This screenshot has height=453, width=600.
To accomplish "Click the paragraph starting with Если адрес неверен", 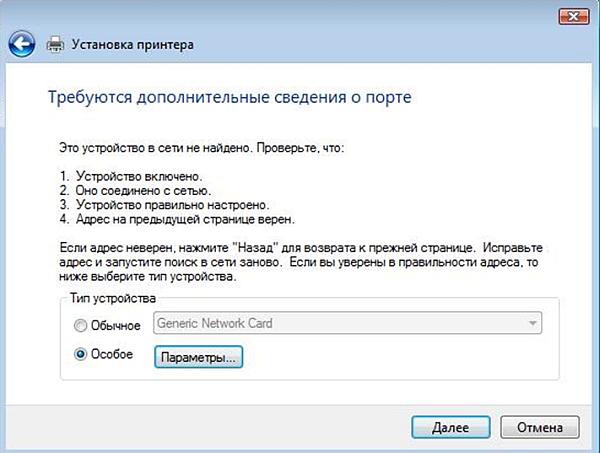I will 300,260.
